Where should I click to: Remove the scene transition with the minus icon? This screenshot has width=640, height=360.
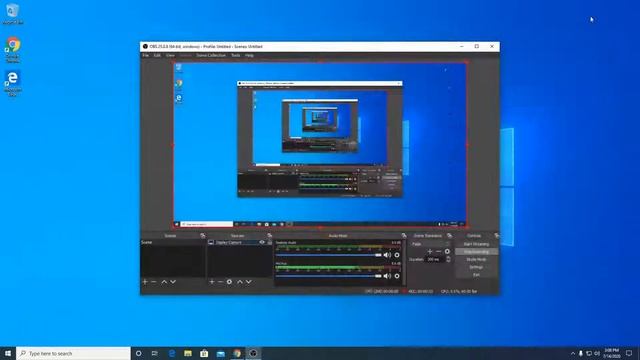pos(438,251)
